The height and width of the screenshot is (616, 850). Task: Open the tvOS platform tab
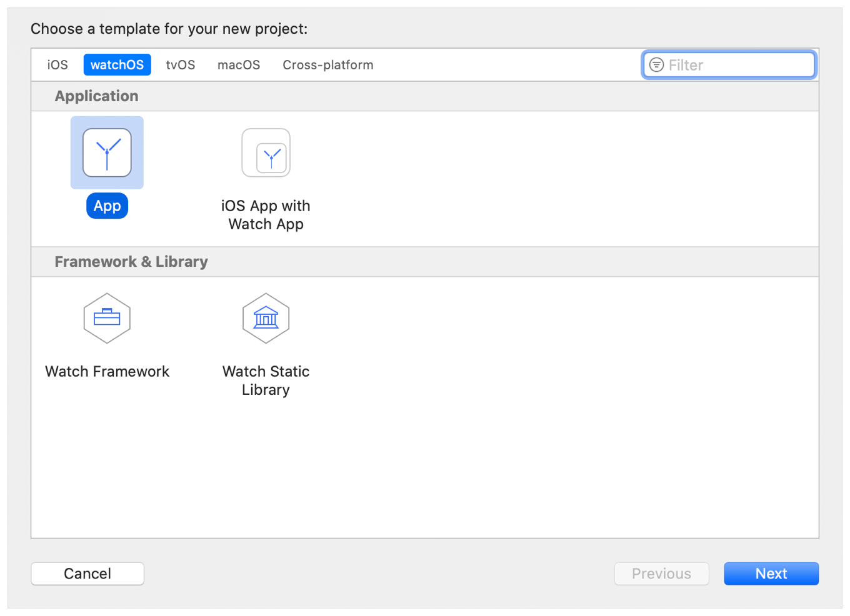180,65
